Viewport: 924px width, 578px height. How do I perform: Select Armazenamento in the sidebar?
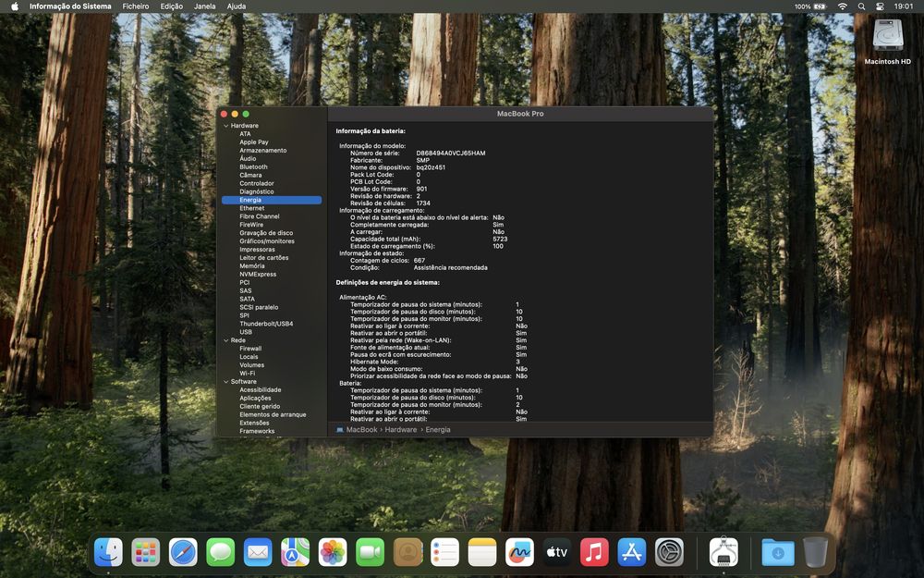262,151
